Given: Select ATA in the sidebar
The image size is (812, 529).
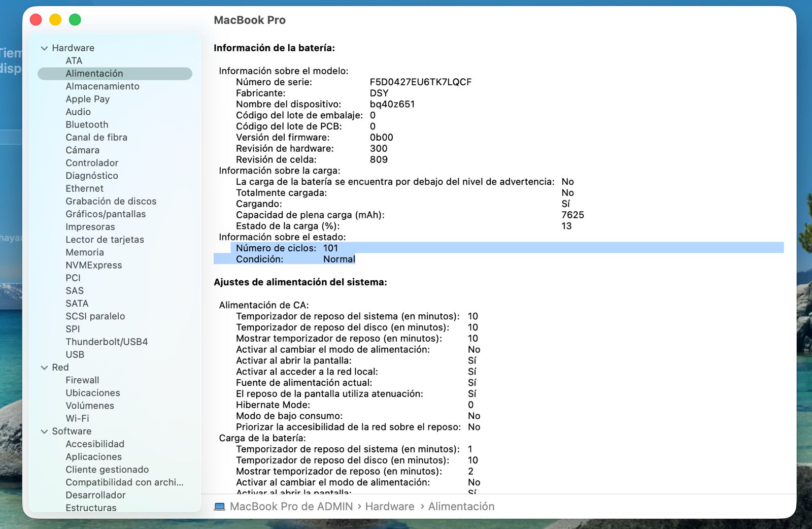Looking at the screenshot, I should click(x=74, y=61).
